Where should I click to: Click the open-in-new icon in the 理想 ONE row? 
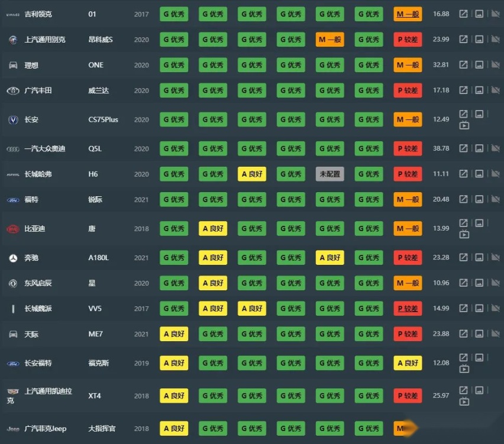(463, 64)
